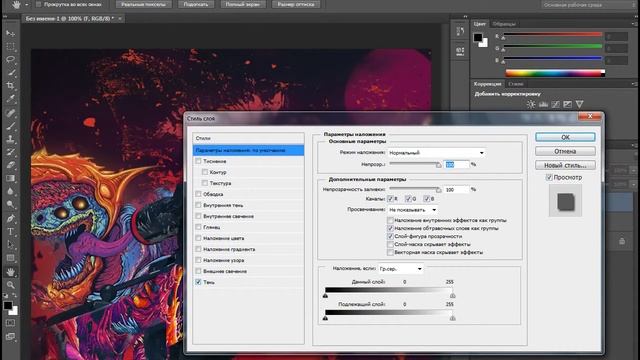This screenshot has height=360, width=640.
Task: Open the Просвечивание knockout dropdown
Action: click(x=412, y=210)
